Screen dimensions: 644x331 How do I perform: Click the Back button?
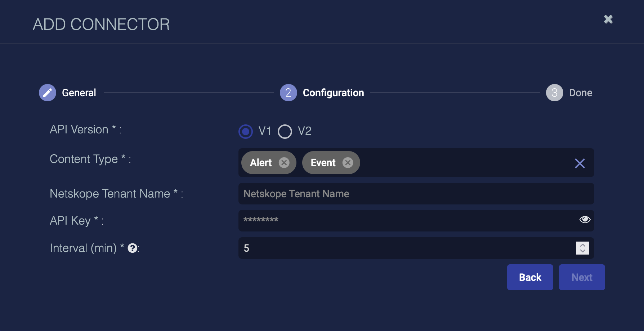coord(530,277)
